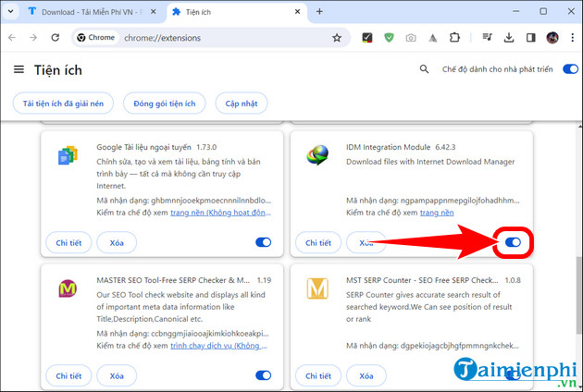Viewport: 583px width, 392px height.
Task: Toggle the side panel
Action: click(530, 38)
